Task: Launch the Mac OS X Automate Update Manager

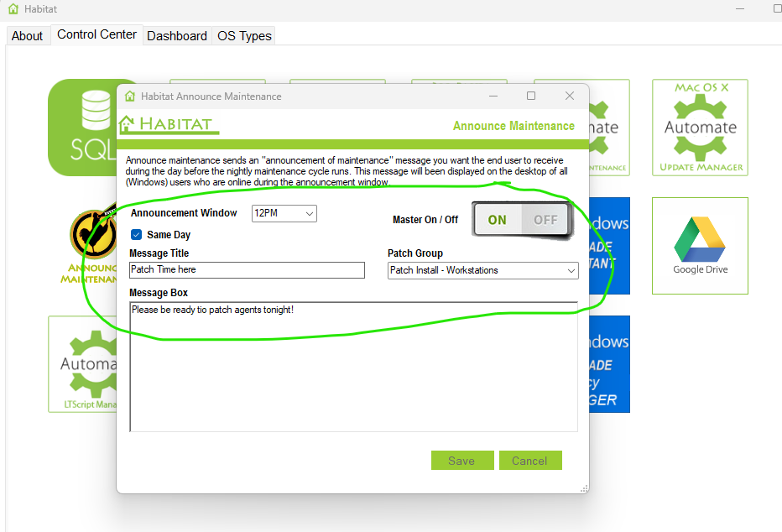Action: (x=699, y=127)
